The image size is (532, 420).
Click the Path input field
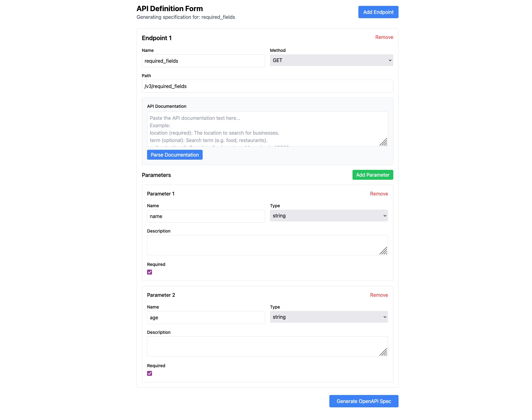(x=267, y=86)
